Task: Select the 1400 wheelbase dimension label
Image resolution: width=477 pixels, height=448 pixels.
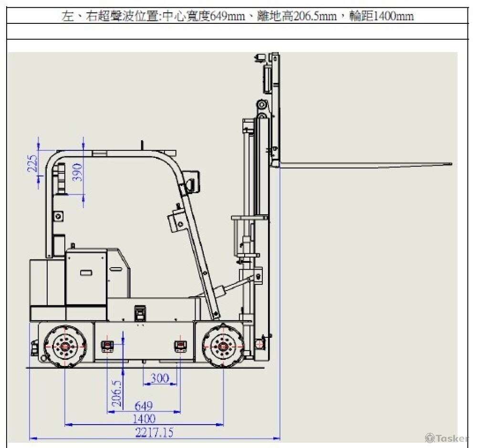Action: tap(144, 419)
